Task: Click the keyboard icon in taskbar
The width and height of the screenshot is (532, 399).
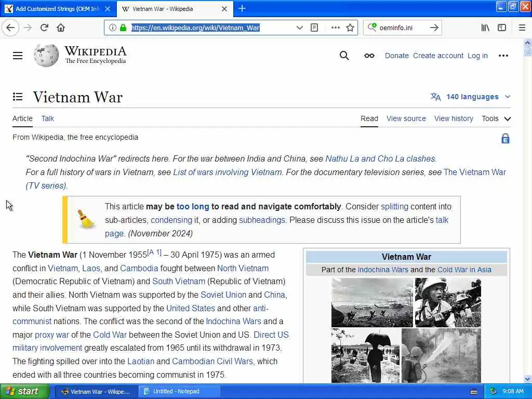Action: click(474, 392)
